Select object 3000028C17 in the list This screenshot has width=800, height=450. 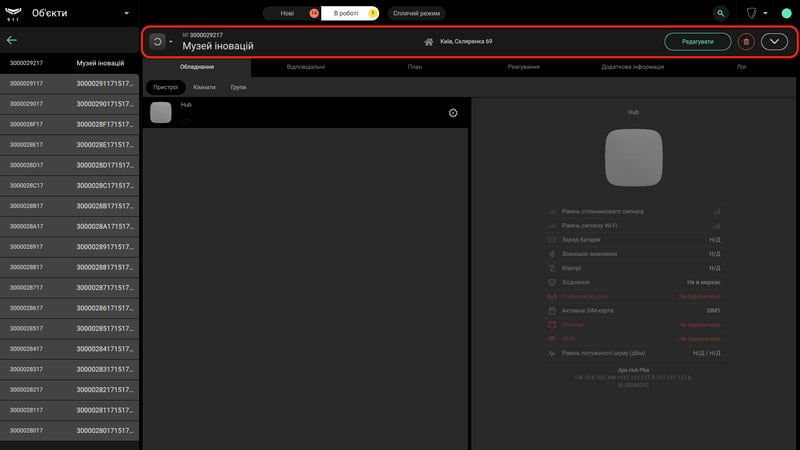pos(69,186)
